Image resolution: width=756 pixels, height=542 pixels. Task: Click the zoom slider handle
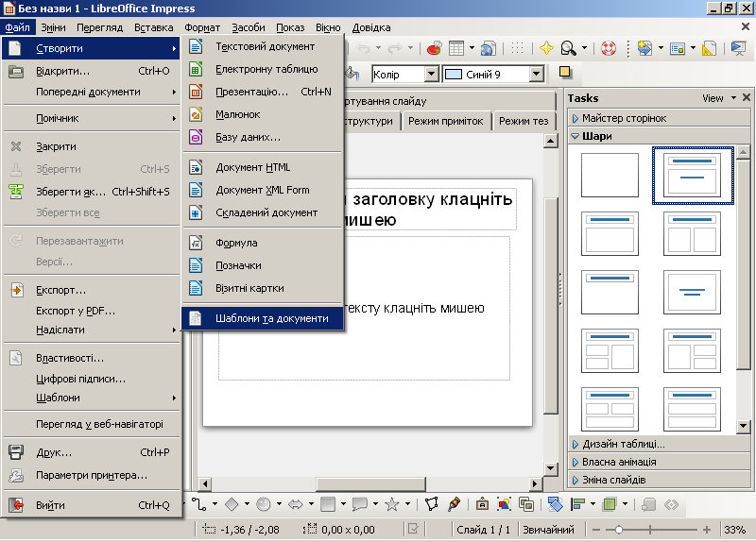point(619,530)
